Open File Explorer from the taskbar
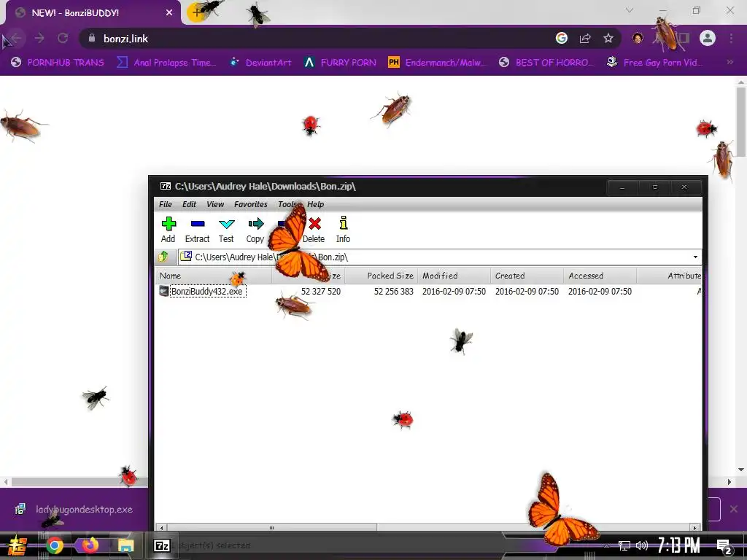747x560 pixels. [125, 545]
